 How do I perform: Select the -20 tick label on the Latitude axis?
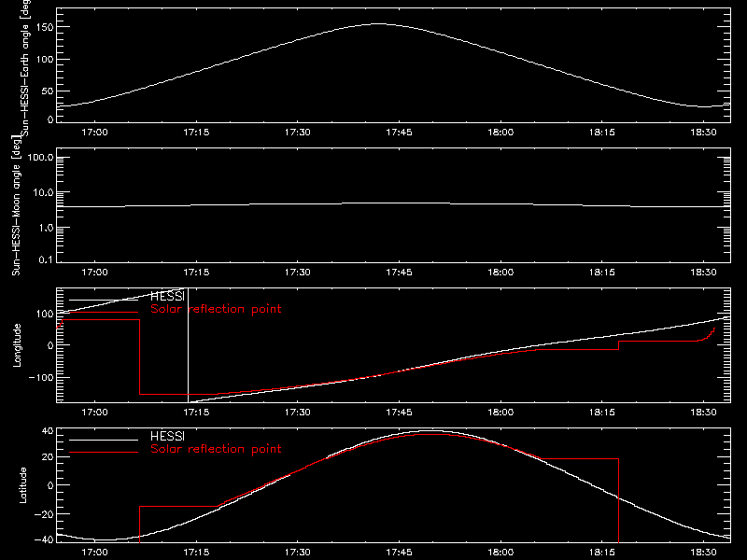pos(44,514)
